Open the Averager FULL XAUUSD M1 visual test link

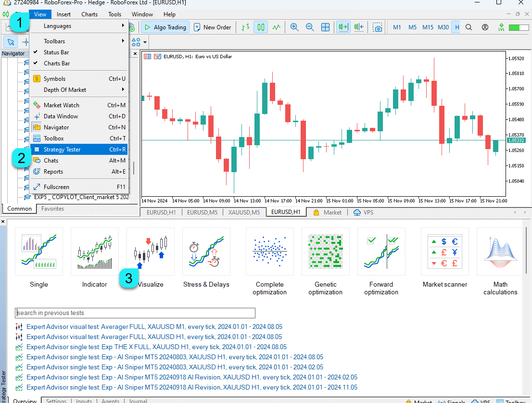pos(154,327)
